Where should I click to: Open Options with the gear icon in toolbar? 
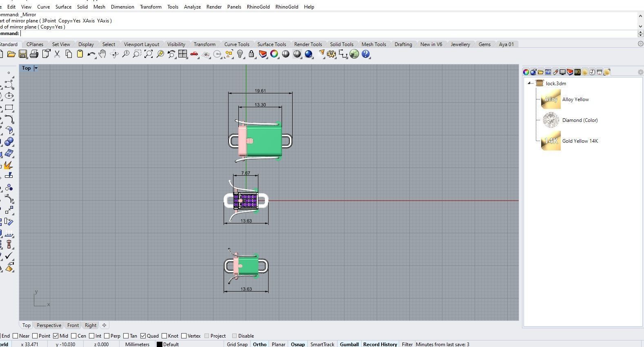click(331, 54)
